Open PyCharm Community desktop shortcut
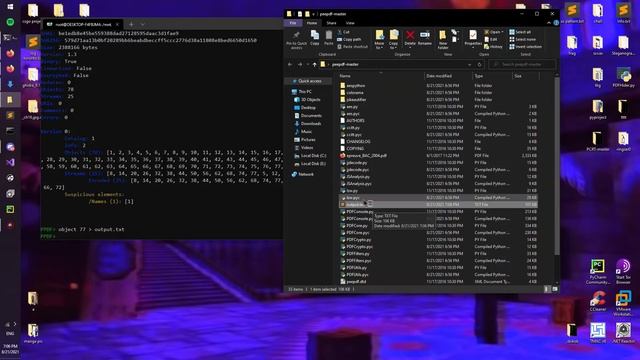The width and height of the screenshot is (640, 360). 598,271
